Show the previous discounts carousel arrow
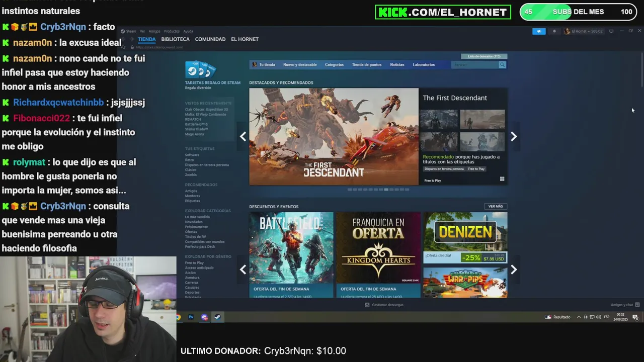The width and height of the screenshot is (644, 362). (243, 270)
